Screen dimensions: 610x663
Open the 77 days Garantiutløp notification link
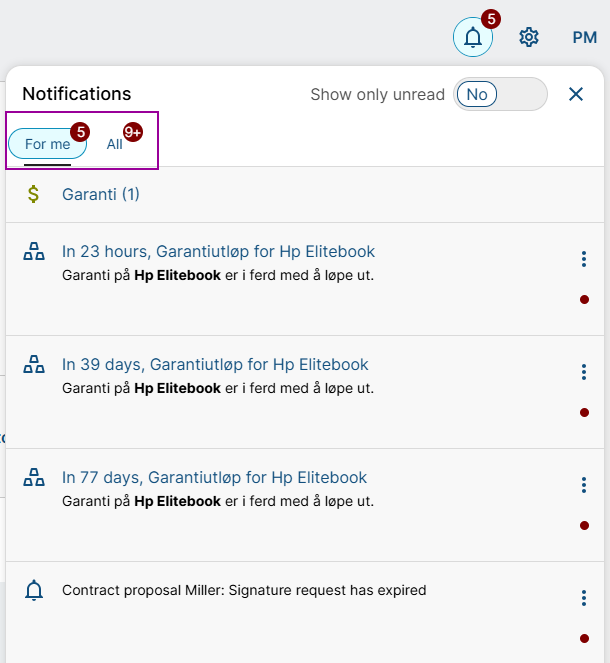click(x=214, y=478)
